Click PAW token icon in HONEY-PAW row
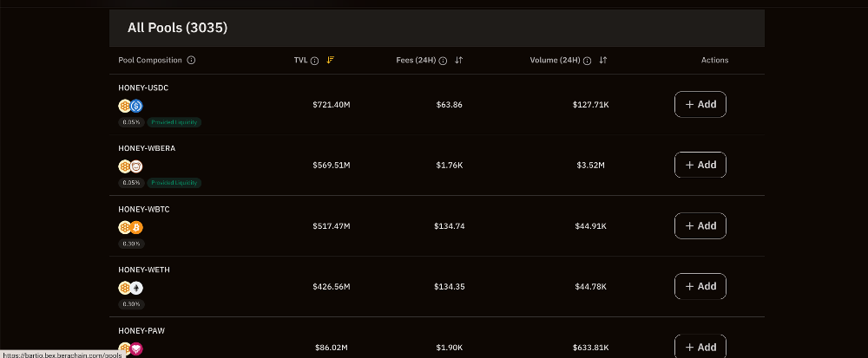The height and width of the screenshot is (358, 868). pos(136,348)
